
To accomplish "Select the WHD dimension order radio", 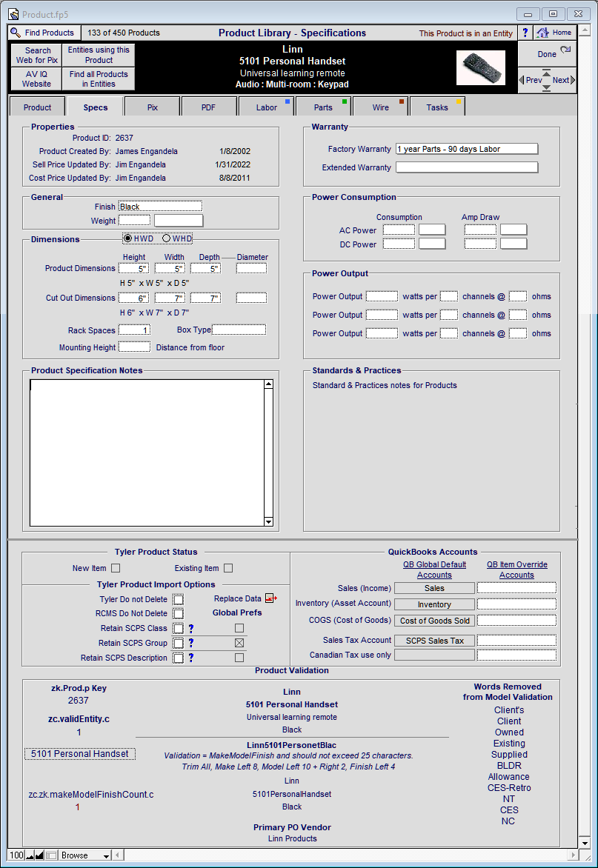I will (x=166, y=238).
